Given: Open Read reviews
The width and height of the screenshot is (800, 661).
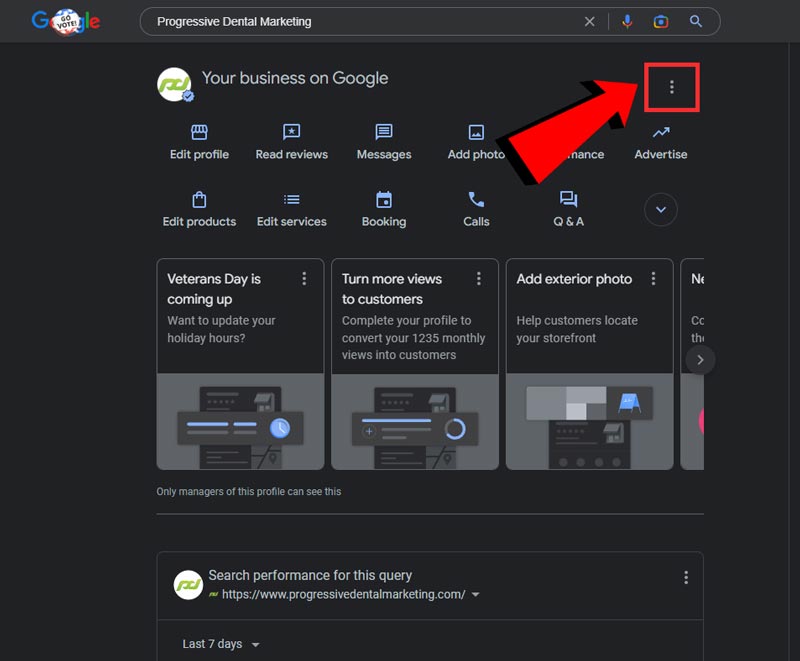Looking at the screenshot, I should (x=291, y=142).
